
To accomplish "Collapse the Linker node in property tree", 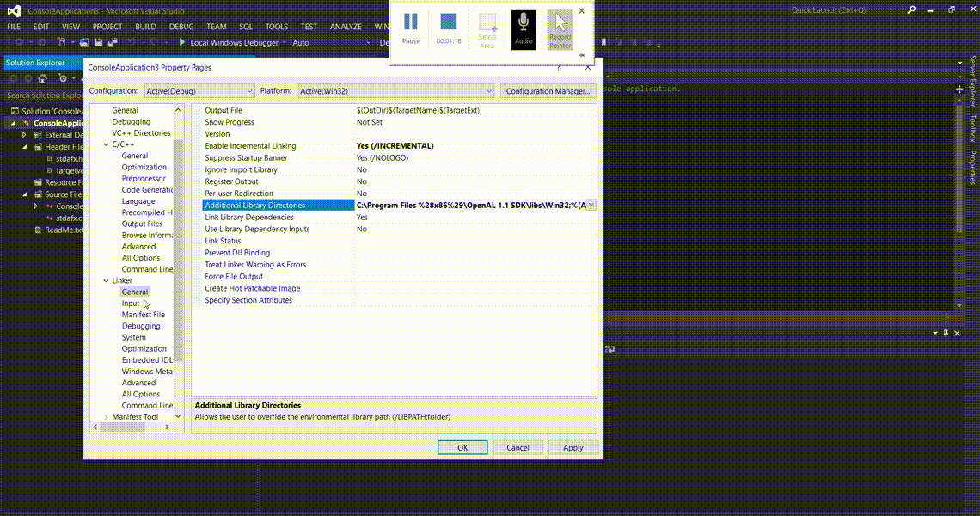I will tap(107, 281).
